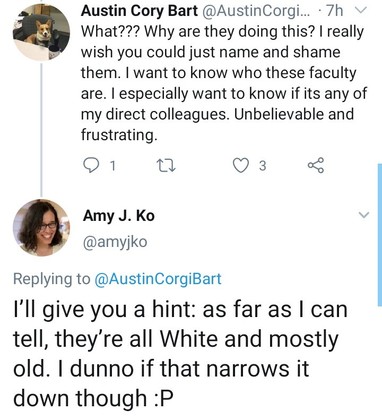
Task: Click the reply count number 1
Action: click(x=113, y=166)
